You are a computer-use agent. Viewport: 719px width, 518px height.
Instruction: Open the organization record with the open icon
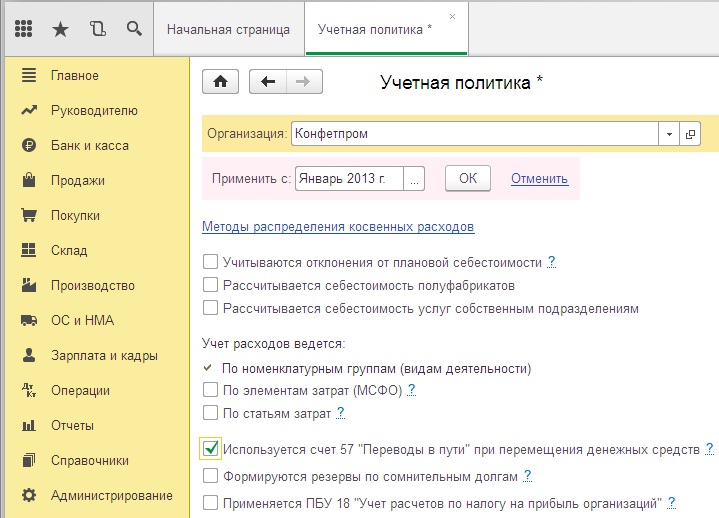[x=690, y=134]
